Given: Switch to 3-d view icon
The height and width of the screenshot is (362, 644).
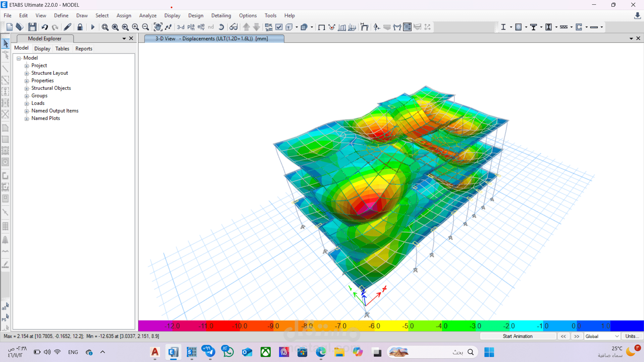Looking at the screenshot, I should click(x=180, y=27).
